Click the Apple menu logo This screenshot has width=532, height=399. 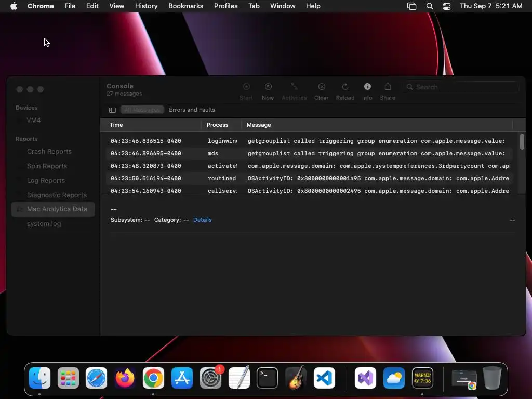(x=14, y=6)
